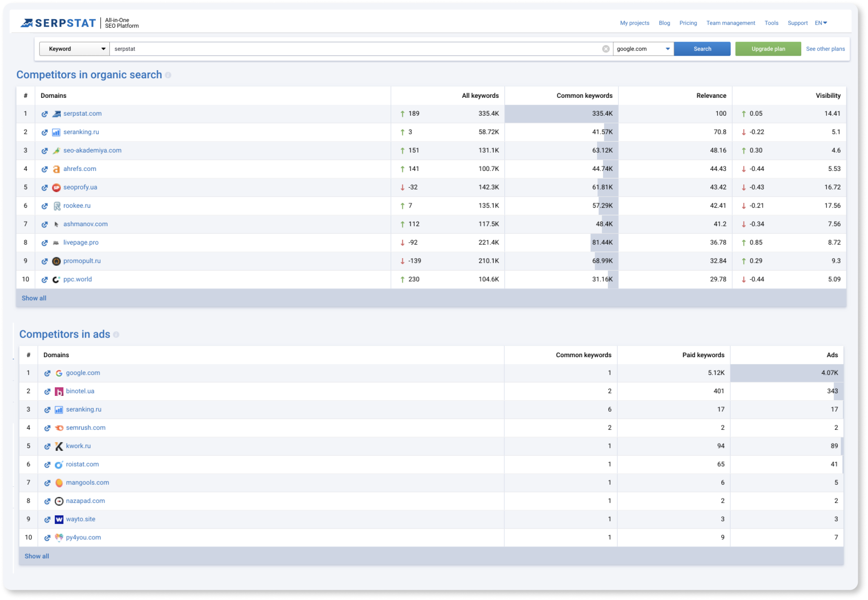Open the ahrefs.com domain link
The image size is (868, 600).
point(80,169)
